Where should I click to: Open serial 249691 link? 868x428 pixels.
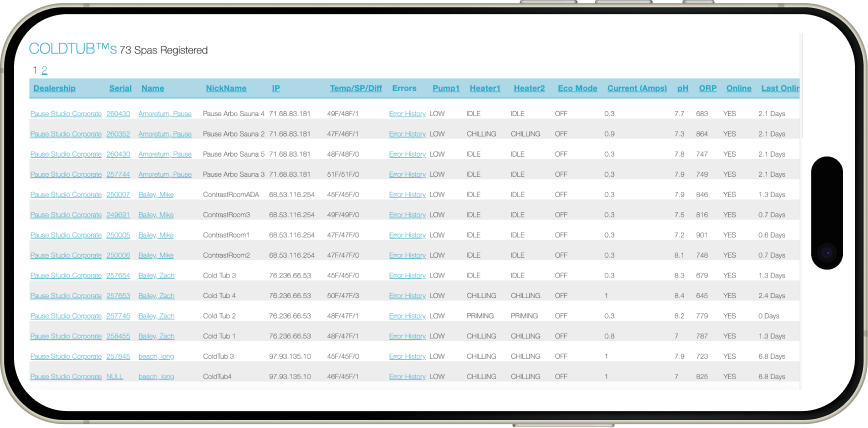tap(118, 215)
